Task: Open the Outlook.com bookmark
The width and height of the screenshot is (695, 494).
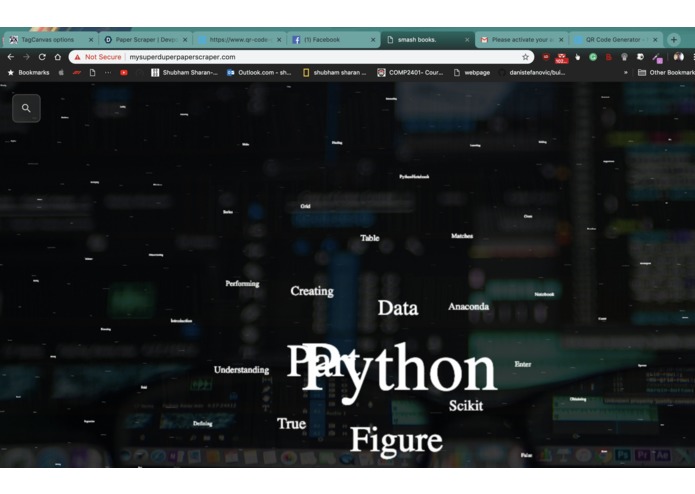Action: (259, 72)
